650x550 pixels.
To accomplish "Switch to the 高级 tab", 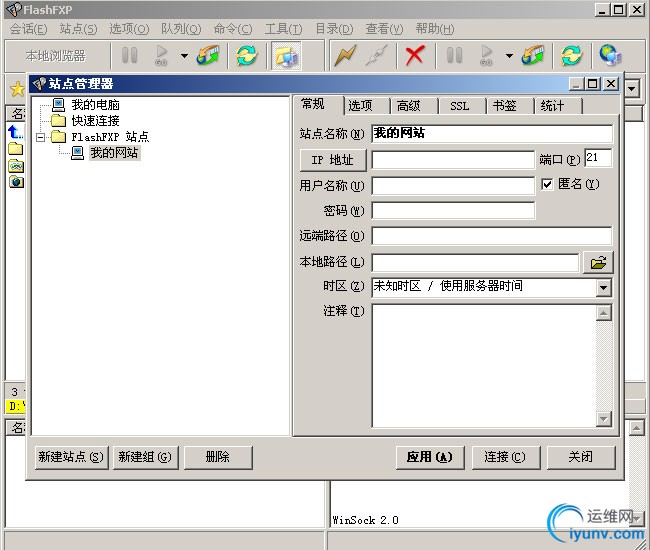I will click(x=414, y=106).
